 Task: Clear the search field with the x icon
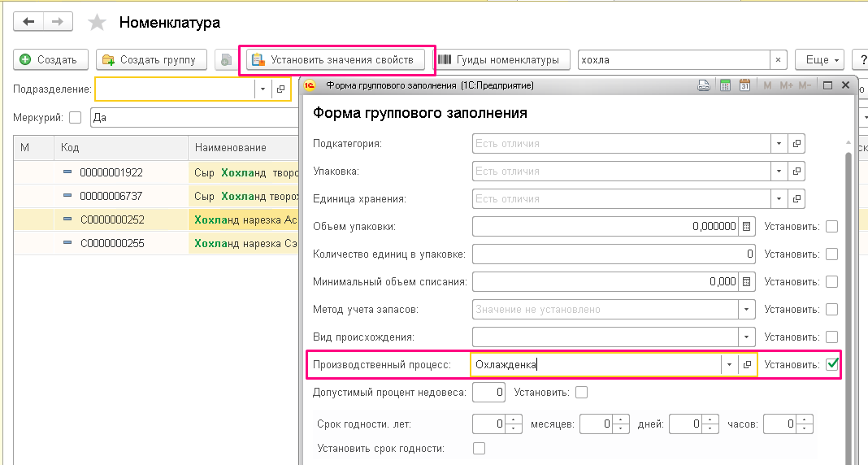(x=778, y=60)
